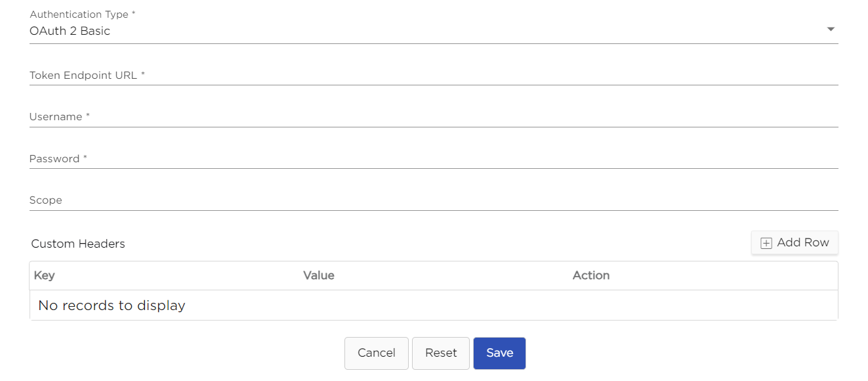Viewport: 868px width, 381px height.
Task: Click the No records to display row
Action: pyautogui.click(x=112, y=305)
